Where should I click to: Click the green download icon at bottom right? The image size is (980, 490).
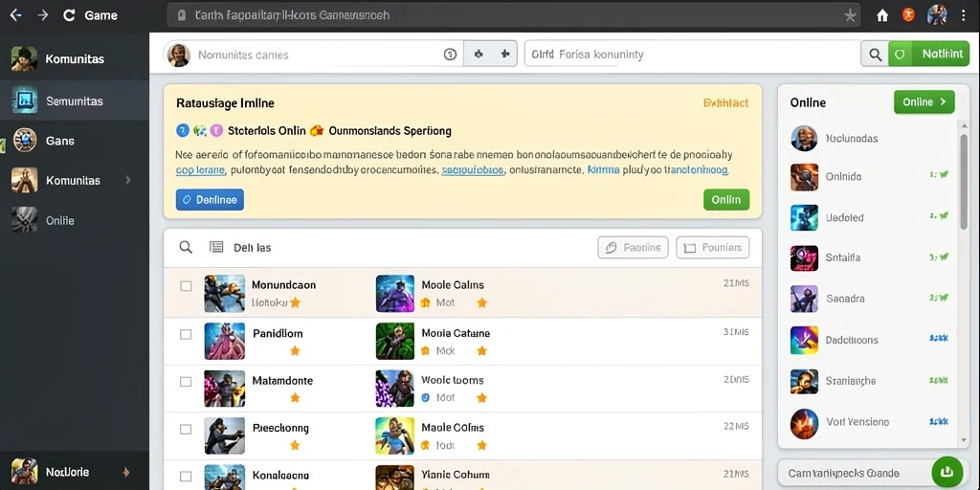[947, 472]
